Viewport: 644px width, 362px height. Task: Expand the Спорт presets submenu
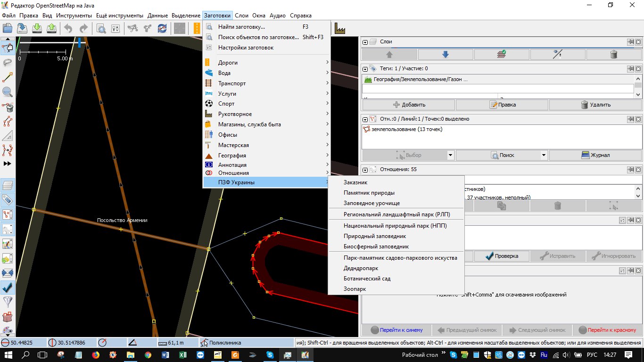pyautogui.click(x=266, y=104)
